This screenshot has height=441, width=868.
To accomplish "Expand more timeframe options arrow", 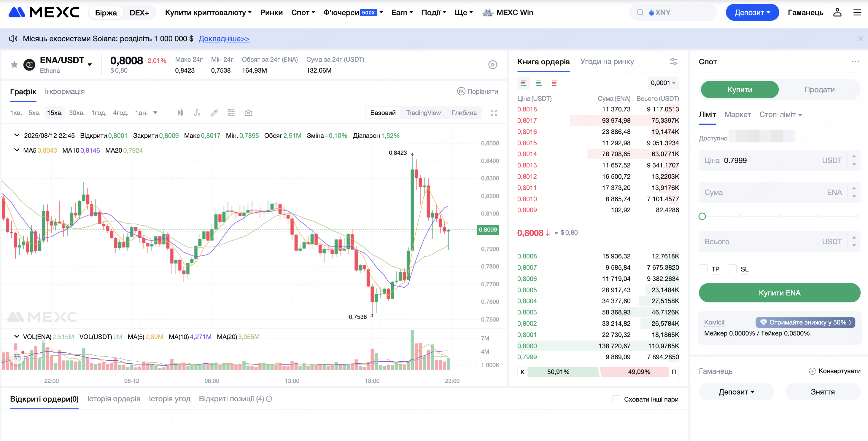I will [x=155, y=113].
